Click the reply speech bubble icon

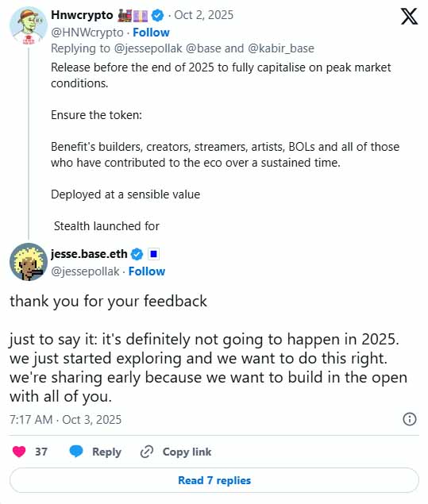pos(76,452)
